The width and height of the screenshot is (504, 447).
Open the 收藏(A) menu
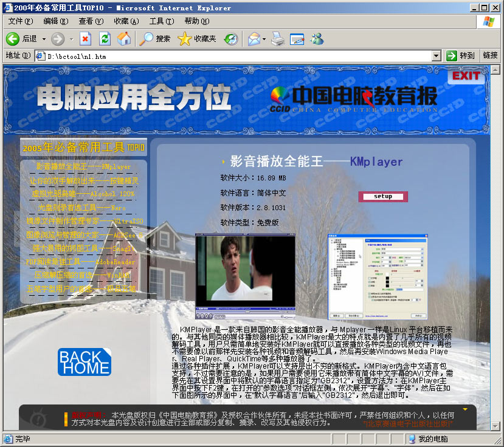pos(126,21)
